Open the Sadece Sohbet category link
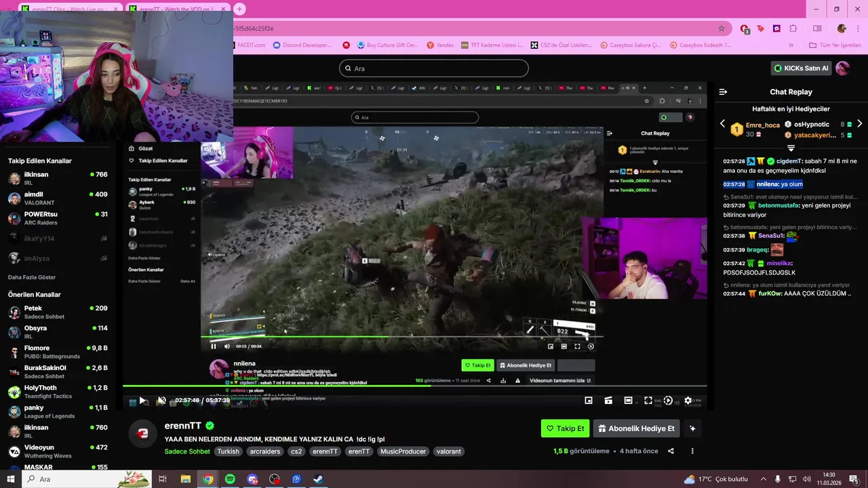The width and height of the screenshot is (868, 488). click(x=187, y=451)
